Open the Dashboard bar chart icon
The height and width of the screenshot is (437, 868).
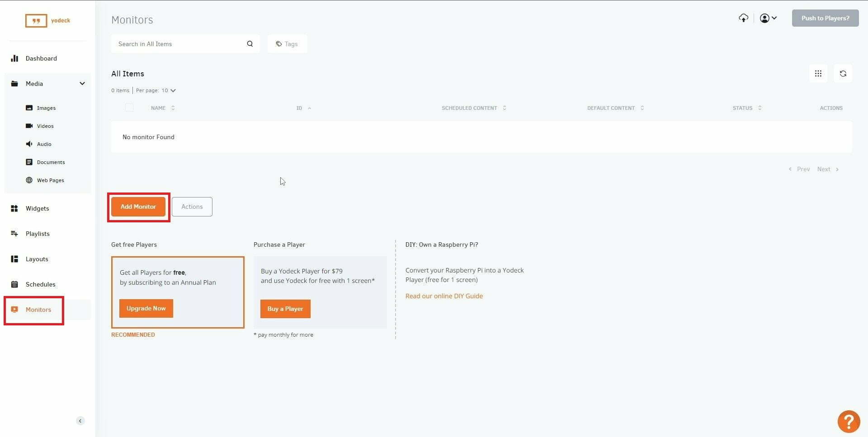coord(14,58)
